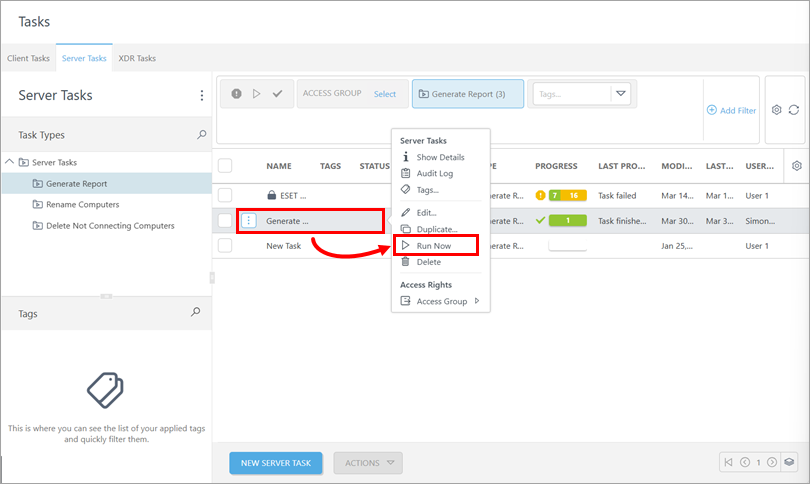Click the finished checkmark filter icon
The width and height of the screenshot is (810, 484).
[x=277, y=94]
